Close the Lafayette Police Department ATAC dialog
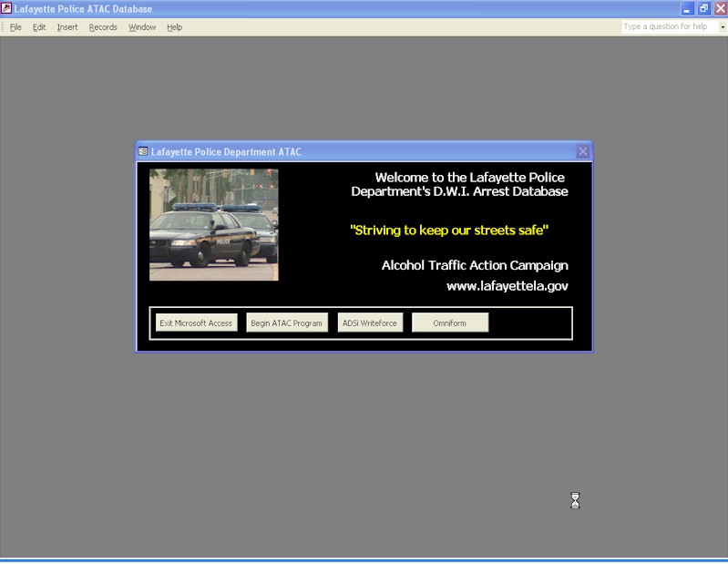The width and height of the screenshot is (728, 564). pyautogui.click(x=583, y=151)
